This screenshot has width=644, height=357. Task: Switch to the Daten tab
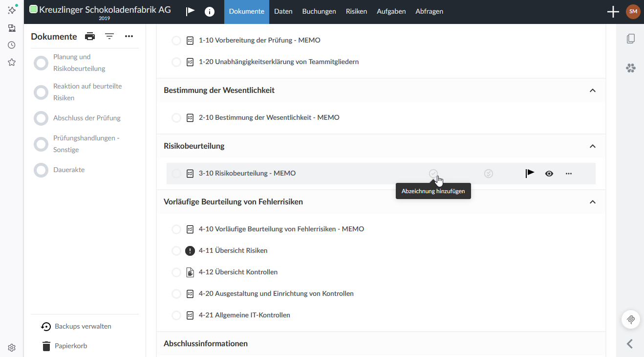283,12
